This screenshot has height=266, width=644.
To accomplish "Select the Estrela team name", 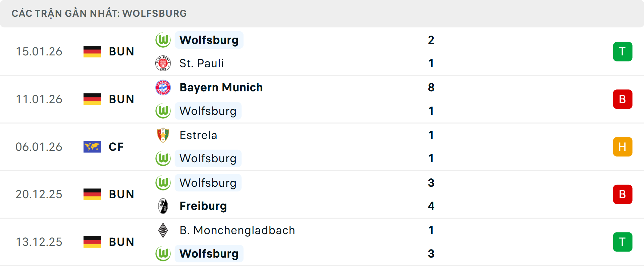I will (198, 135).
